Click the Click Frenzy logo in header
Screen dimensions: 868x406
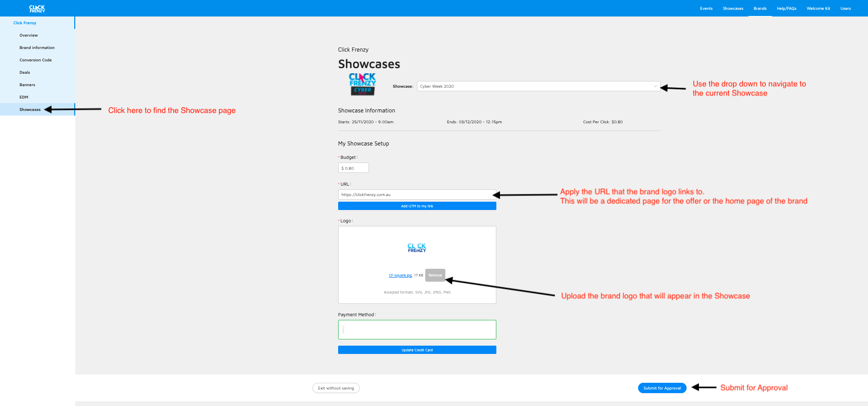coord(37,9)
